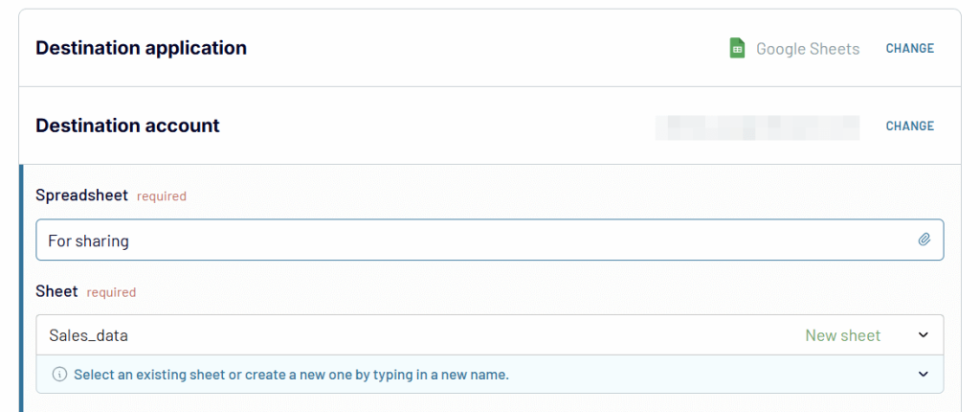The width and height of the screenshot is (980, 412).
Task: Change the Destination application
Action: point(910,48)
